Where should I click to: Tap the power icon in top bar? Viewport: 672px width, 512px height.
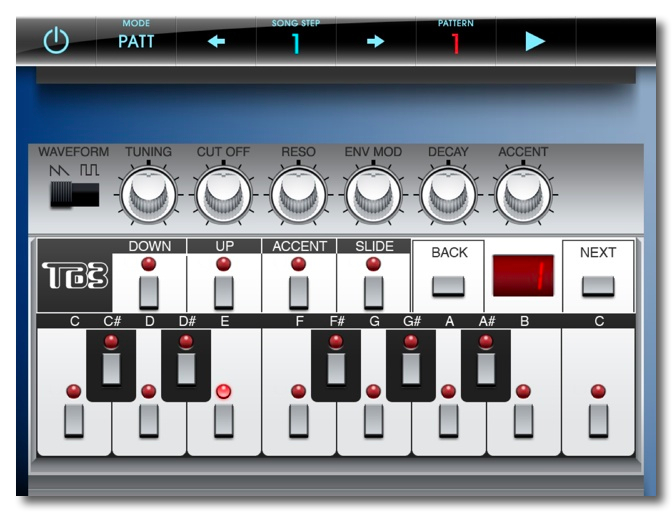[x=56, y=41]
